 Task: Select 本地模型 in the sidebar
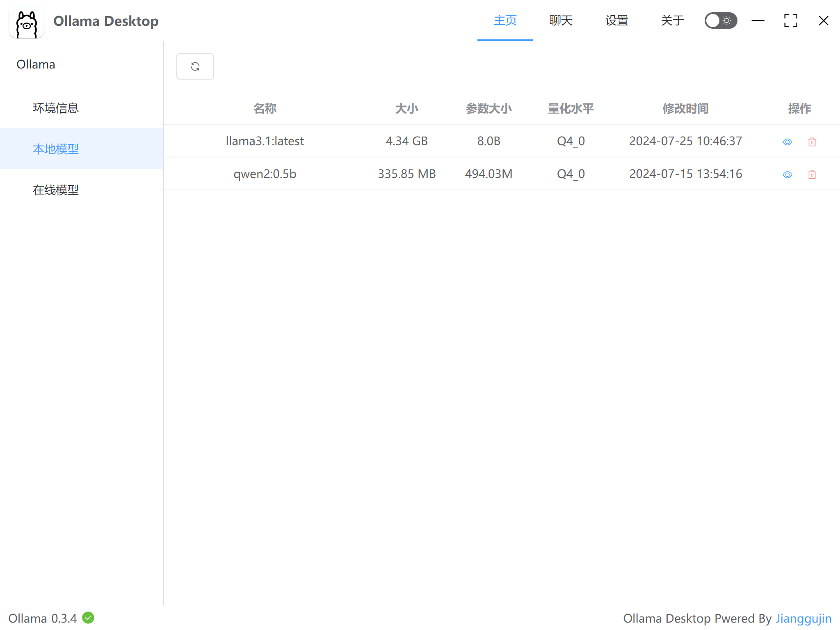click(x=56, y=149)
